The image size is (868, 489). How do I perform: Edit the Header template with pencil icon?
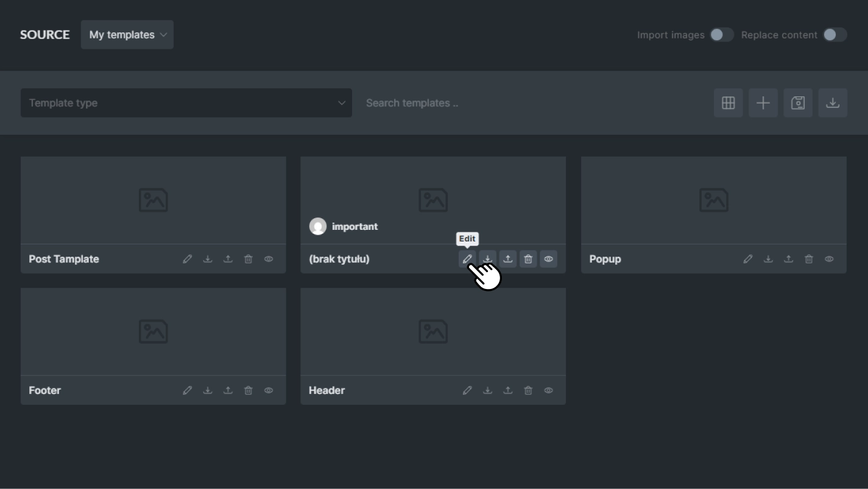coord(467,390)
